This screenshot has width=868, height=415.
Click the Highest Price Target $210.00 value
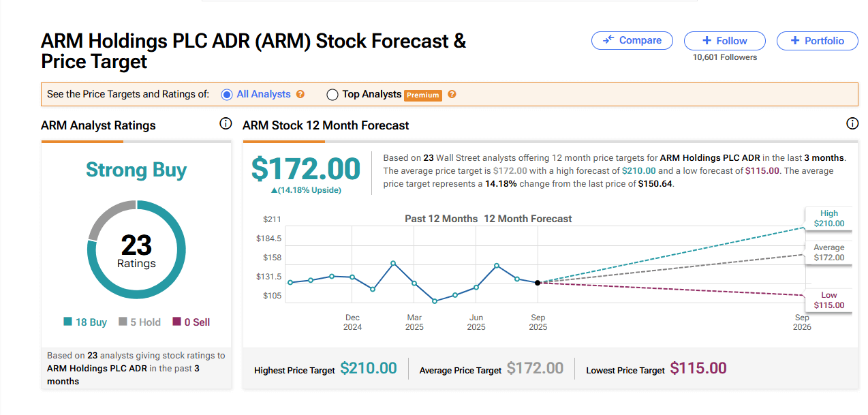coord(368,369)
